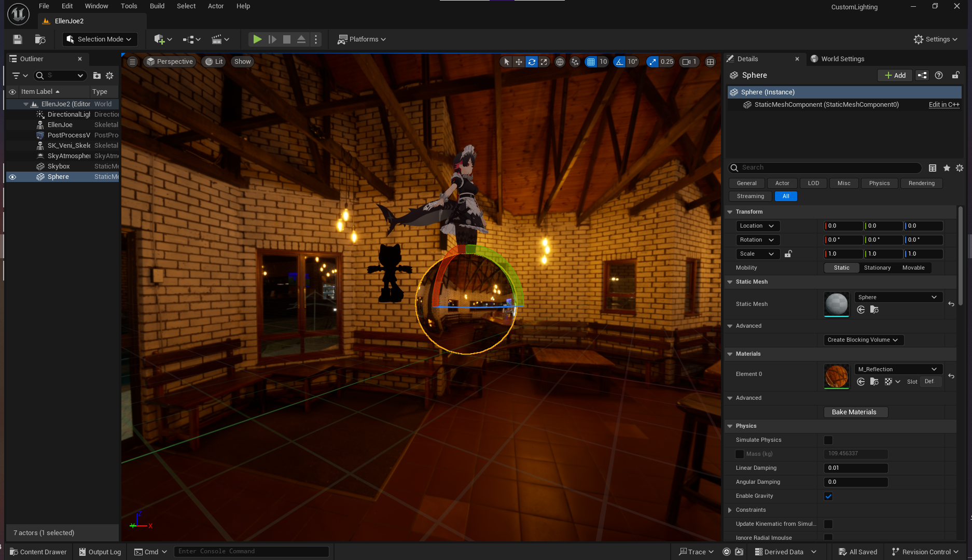Open Create Blocking Volume dropdown
The height and width of the screenshot is (560, 972).
point(863,340)
